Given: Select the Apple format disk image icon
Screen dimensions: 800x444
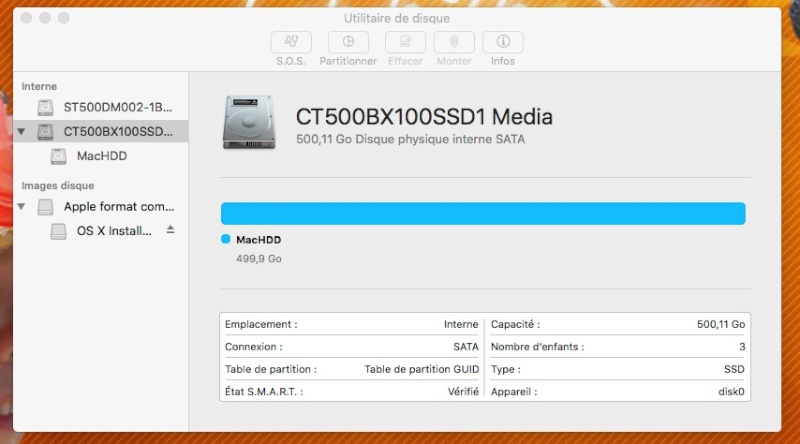Looking at the screenshot, I should pyautogui.click(x=45, y=207).
